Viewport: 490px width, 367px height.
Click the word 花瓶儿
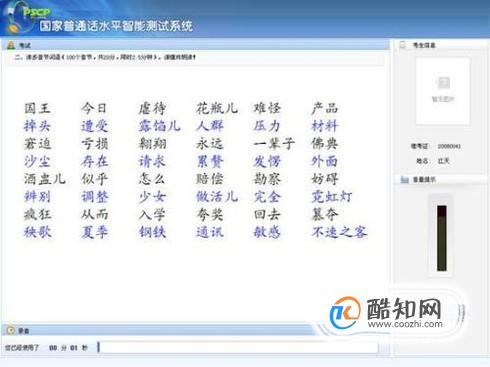[x=217, y=108]
